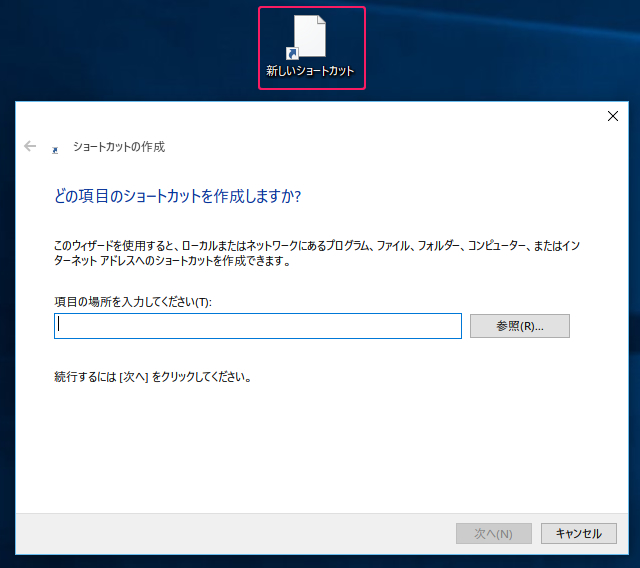Click the small shortcut icon beside ショートカットの作成
The image size is (640, 568).
click(x=55, y=151)
